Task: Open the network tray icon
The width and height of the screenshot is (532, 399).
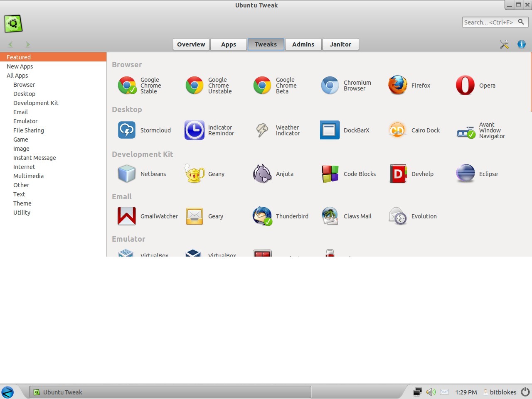Action: click(418, 392)
